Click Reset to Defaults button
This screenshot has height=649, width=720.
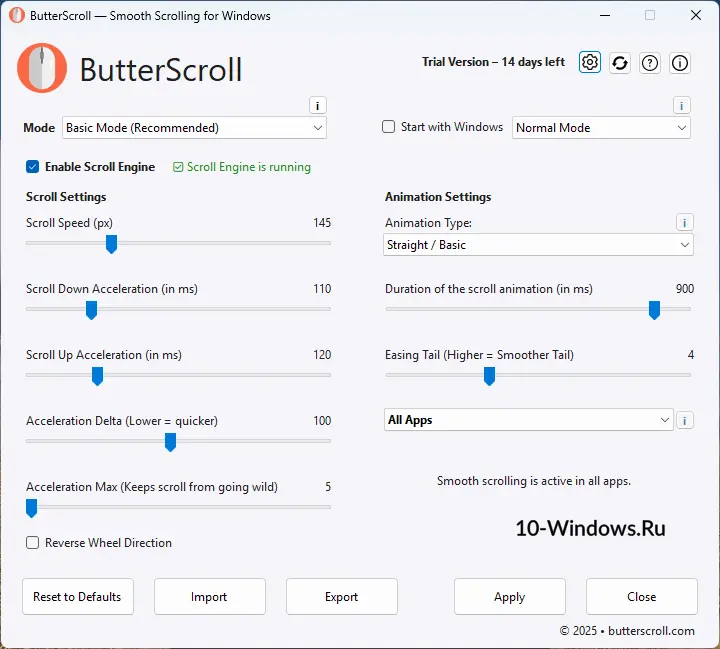point(78,597)
